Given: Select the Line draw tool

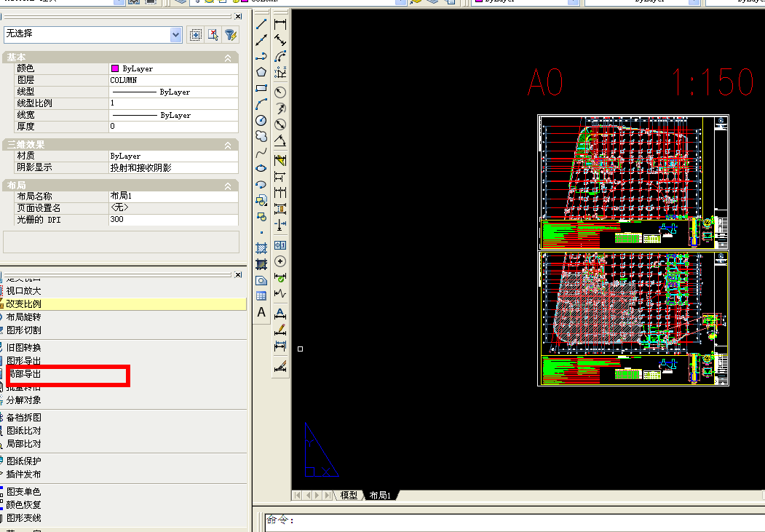Looking at the screenshot, I should 261,23.
